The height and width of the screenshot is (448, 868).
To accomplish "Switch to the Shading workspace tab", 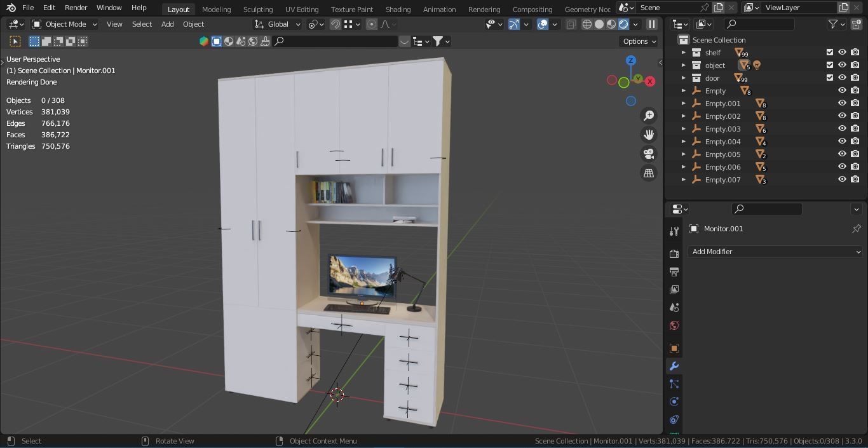I will click(x=398, y=9).
